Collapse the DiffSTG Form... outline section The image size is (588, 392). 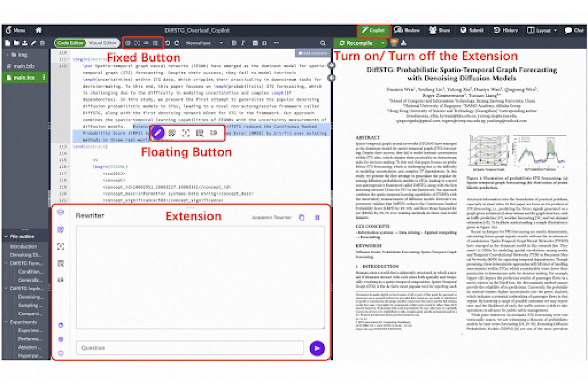6,263
